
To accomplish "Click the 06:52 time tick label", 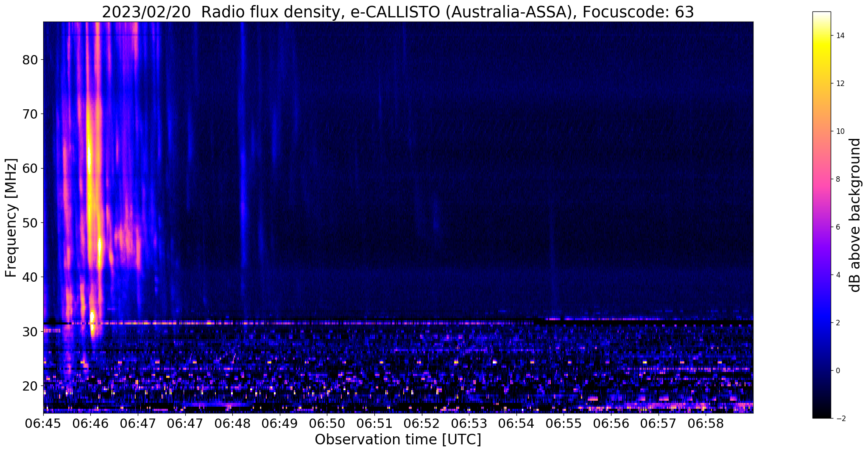I will 422,423.
